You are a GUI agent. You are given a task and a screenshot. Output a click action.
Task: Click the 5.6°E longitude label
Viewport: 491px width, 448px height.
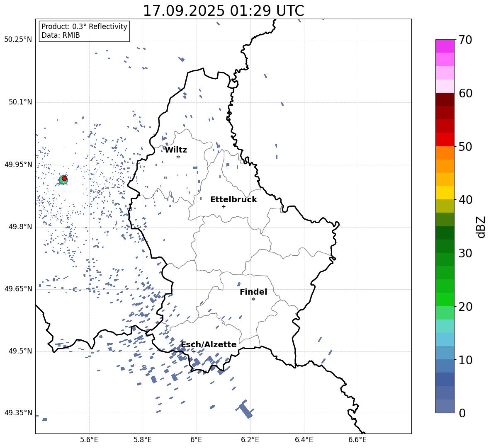coord(89,440)
